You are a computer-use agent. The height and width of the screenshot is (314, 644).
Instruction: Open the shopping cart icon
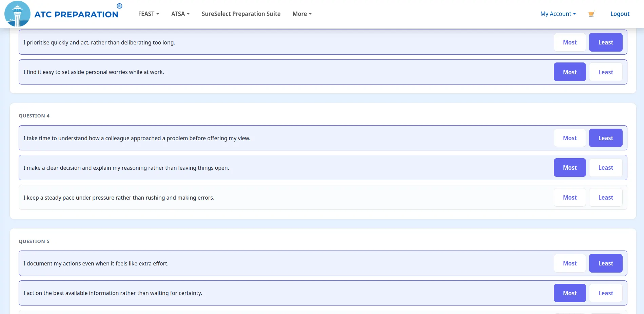tap(591, 14)
